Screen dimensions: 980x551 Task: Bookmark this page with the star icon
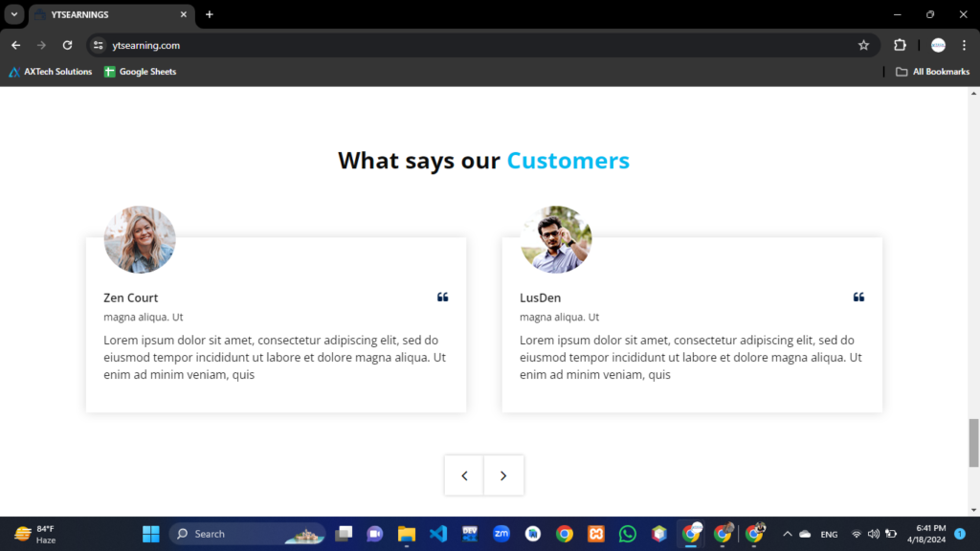(863, 45)
